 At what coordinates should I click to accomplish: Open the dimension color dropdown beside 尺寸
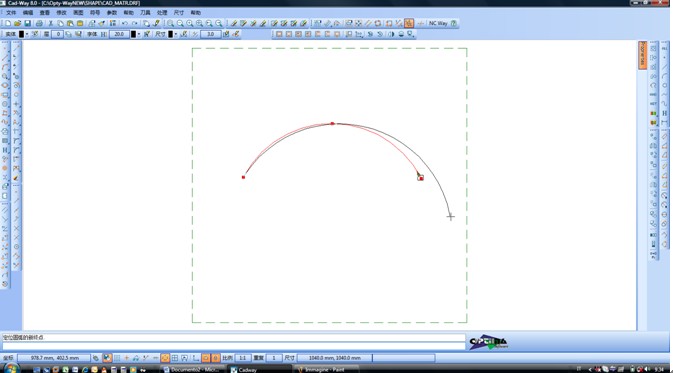pos(176,34)
